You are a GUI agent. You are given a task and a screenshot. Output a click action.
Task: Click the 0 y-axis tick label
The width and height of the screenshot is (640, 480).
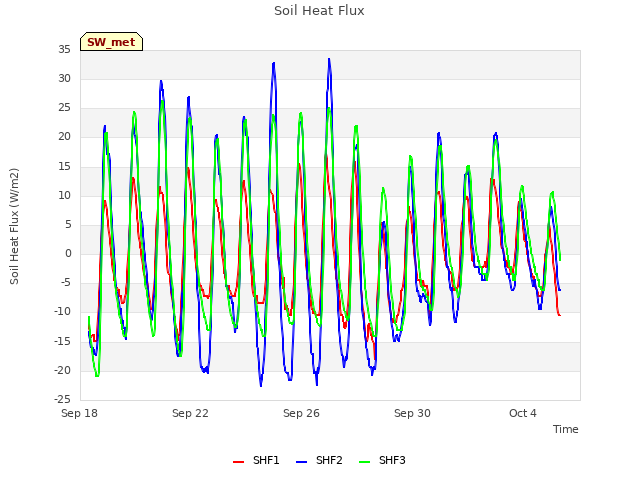pyautogui.click(x=68, y=253)
